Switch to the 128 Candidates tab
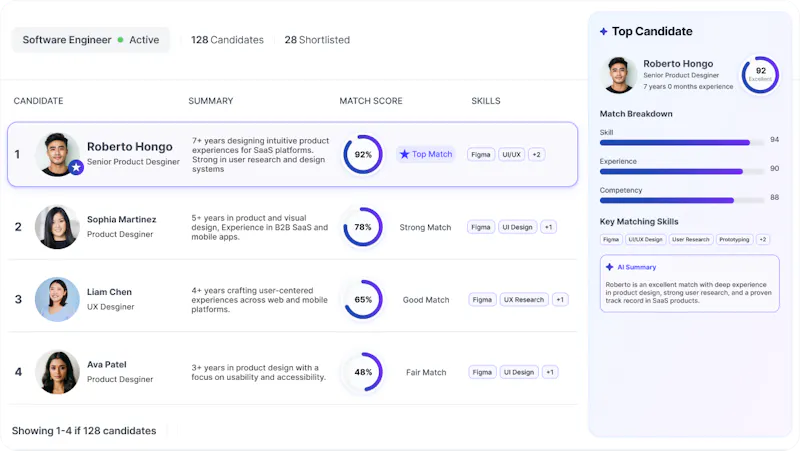 tap(228, 40)
